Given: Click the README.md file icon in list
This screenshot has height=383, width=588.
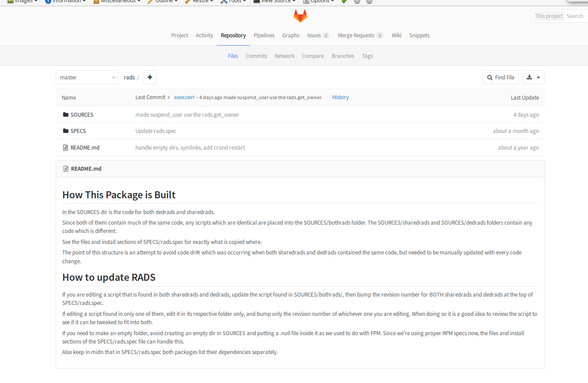Looking at the screenshot, I should coord(66,148).
